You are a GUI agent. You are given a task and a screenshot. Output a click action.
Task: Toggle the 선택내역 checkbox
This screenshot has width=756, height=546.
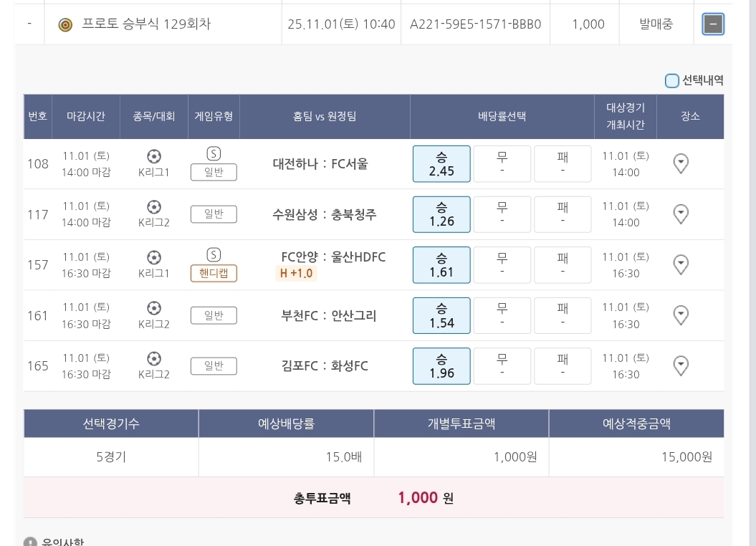tap(672, 81)
